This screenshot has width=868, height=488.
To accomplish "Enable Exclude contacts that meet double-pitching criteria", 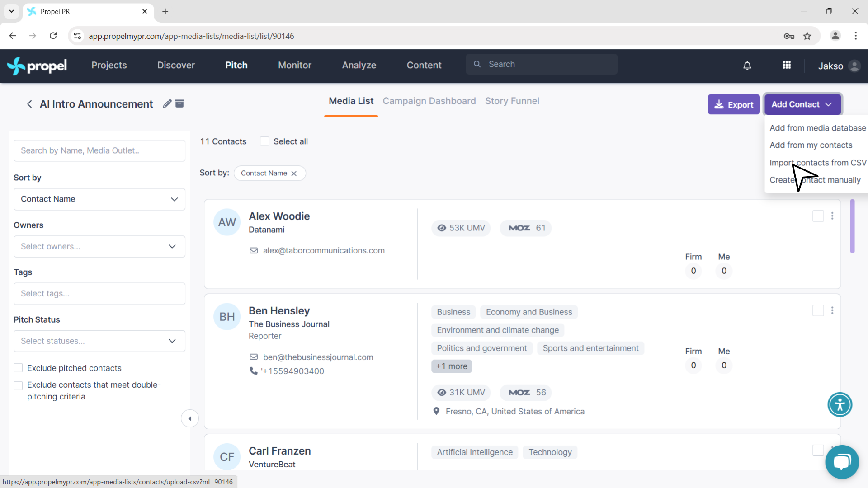I will [18, 385].
